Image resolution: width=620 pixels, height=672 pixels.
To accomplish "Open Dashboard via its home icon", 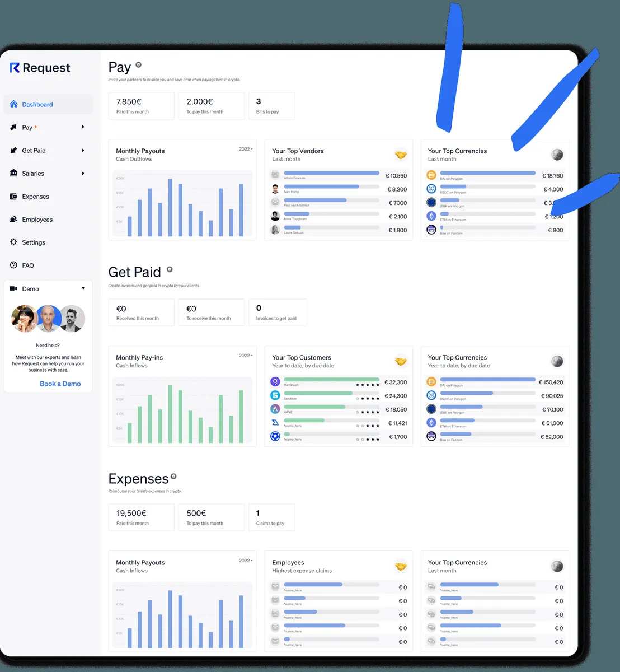I will (14, 104).
